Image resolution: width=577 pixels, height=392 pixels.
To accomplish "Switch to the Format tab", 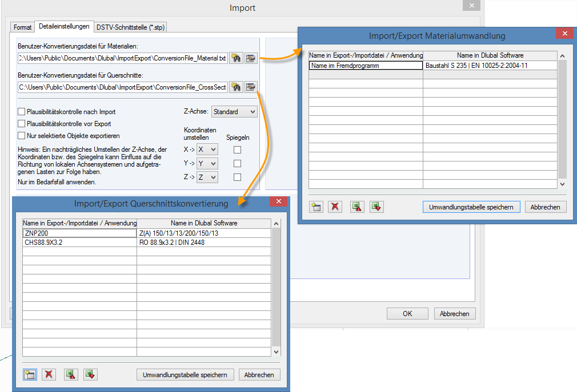I will [22, 27].
